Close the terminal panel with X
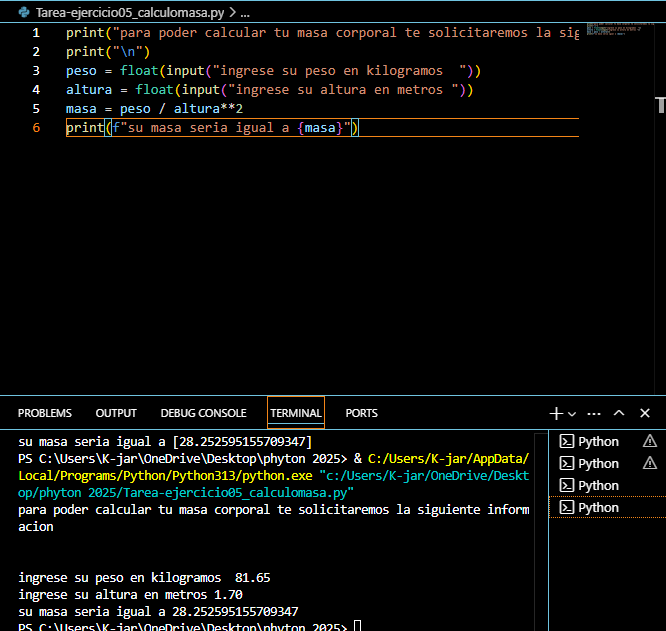Viewport: 666px width, 631px height. (x=645, y=413)
